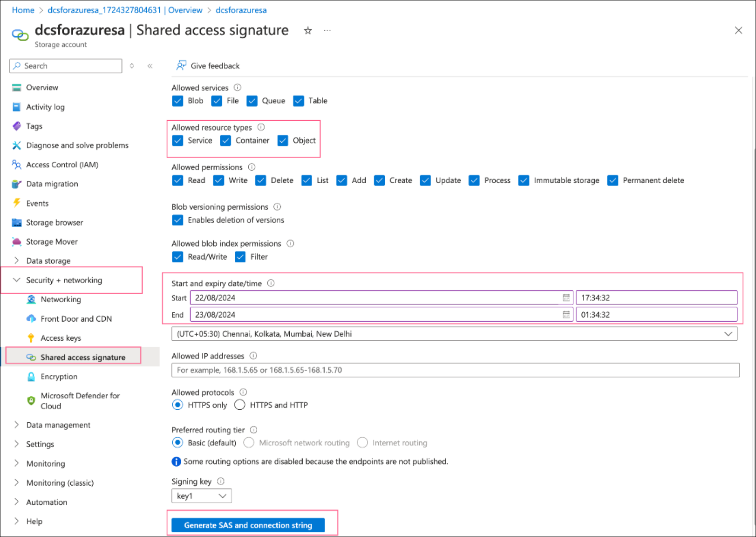This screenshot has height=537, width=756.
Task: Open the Start date calendar picker icon
Action: pyautogui.click(x=566, y=298)
